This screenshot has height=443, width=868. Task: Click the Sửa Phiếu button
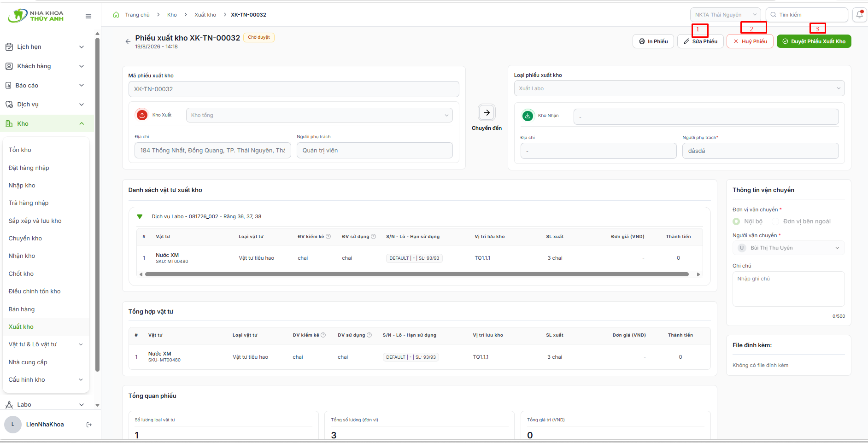point(700,41)
